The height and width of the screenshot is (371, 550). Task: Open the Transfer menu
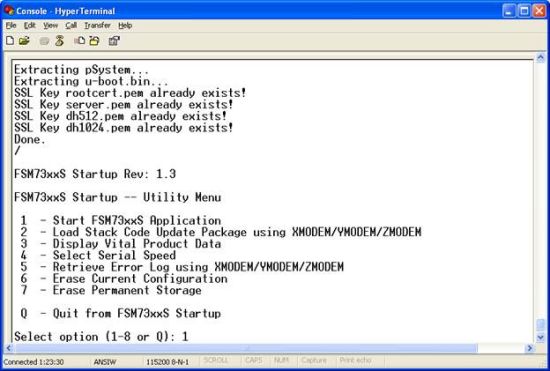[97, 26]
